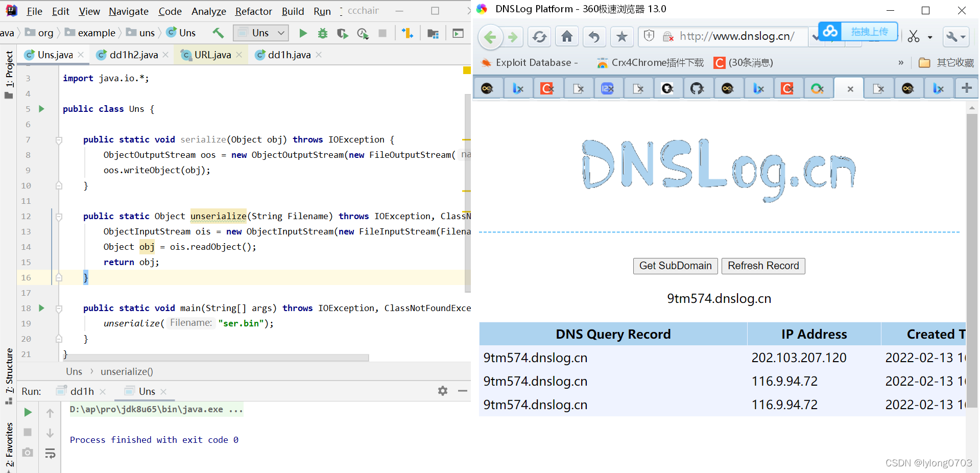The height and width of the screenshot is (473, 980).
Task: Run Uns with Coverage shield icon
Action: [343, 33]
